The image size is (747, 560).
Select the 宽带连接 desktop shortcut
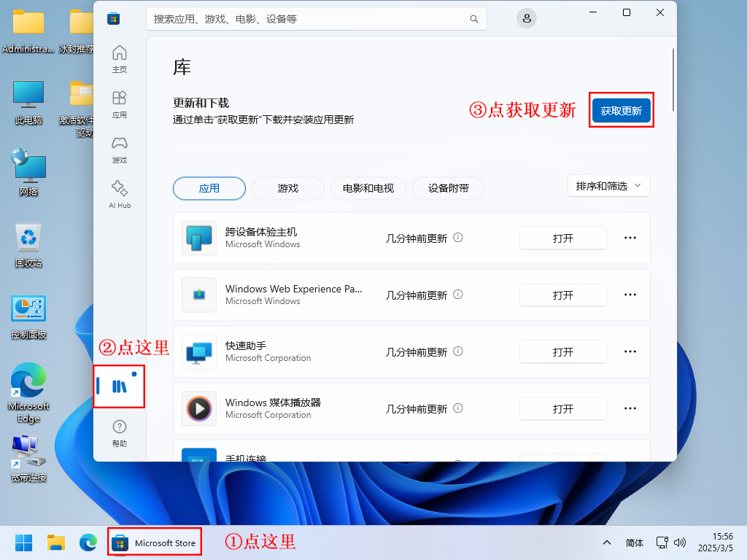click(28, 459)
